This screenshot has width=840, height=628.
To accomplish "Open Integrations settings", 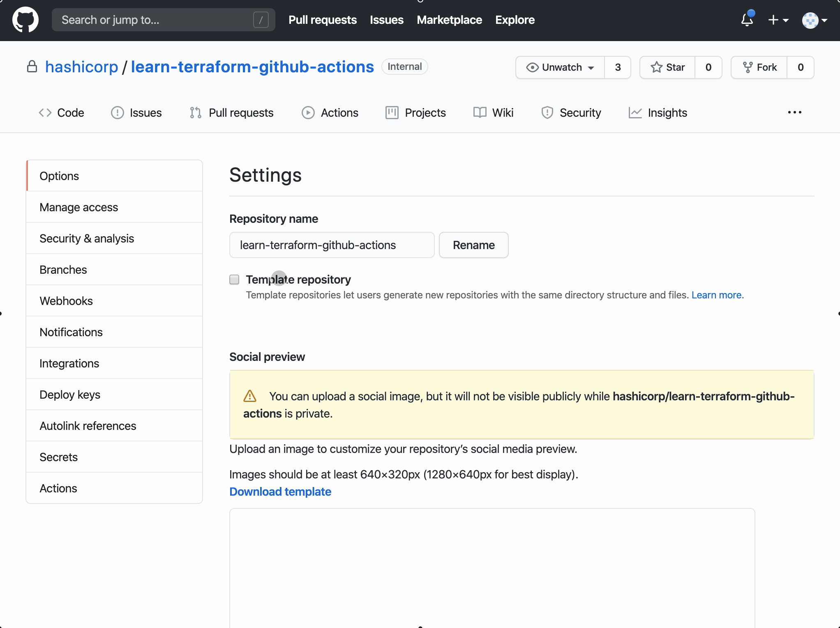I will point(114,363).
